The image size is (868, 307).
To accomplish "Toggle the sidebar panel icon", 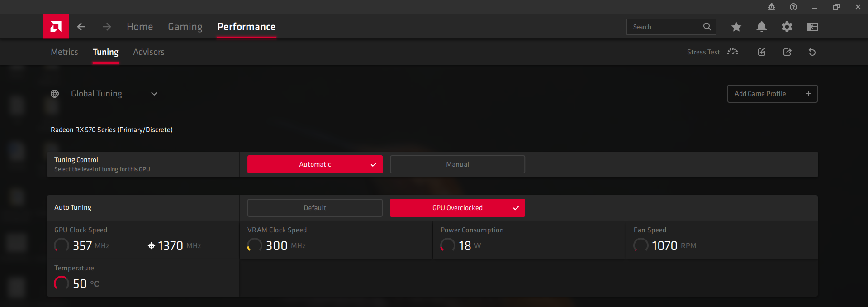I will pyautogui.click(x=812, y=27).
